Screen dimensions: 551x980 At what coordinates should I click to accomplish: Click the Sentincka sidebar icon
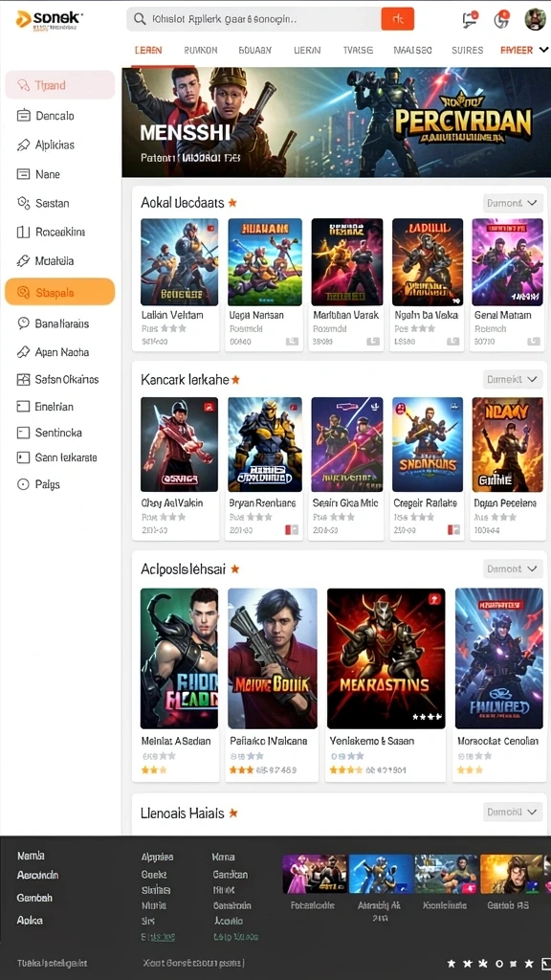tap(24, 433)
